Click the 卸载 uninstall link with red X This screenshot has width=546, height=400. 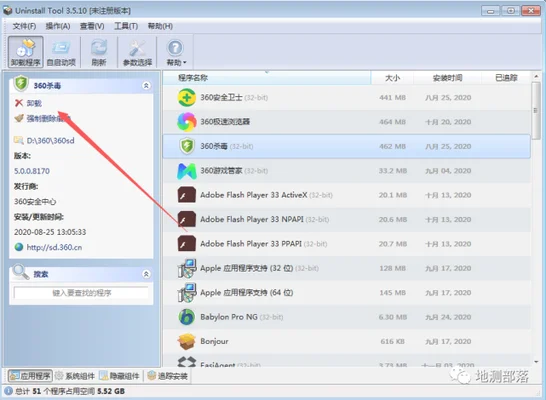(28, 103)
